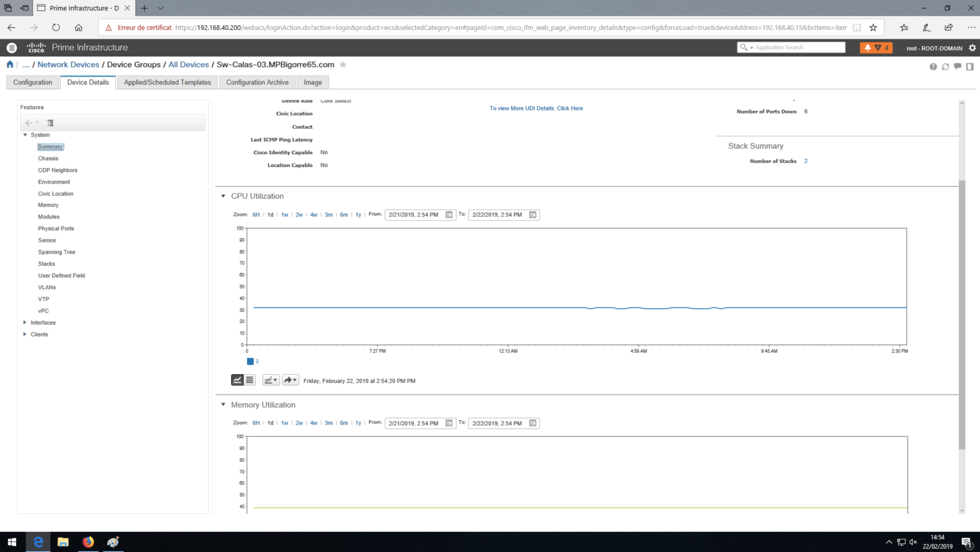Expand the Clients tree node
The height and width of the screenshot is (552, 980).
(25, 334)
